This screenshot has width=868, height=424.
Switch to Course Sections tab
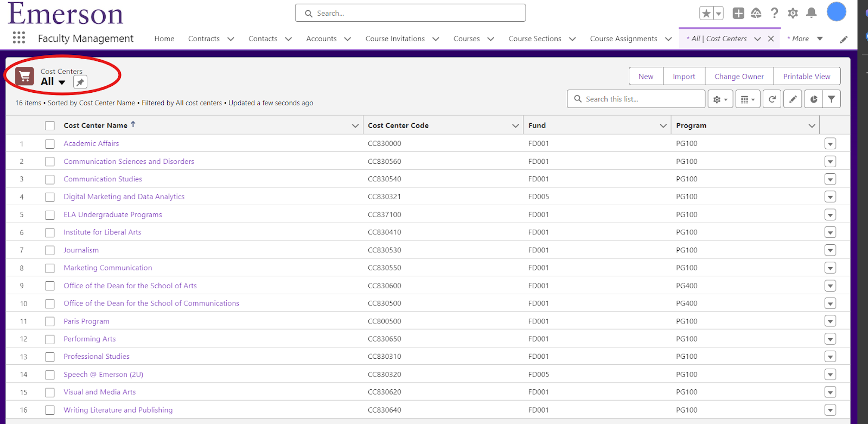[x=535, y=39]
